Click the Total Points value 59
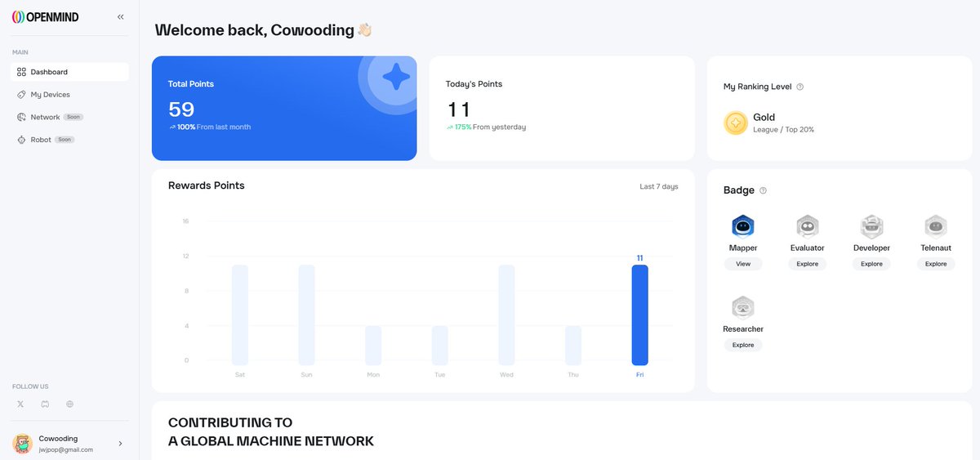The width and height of the screenshot is (980, 460). (x=181, y=109)
